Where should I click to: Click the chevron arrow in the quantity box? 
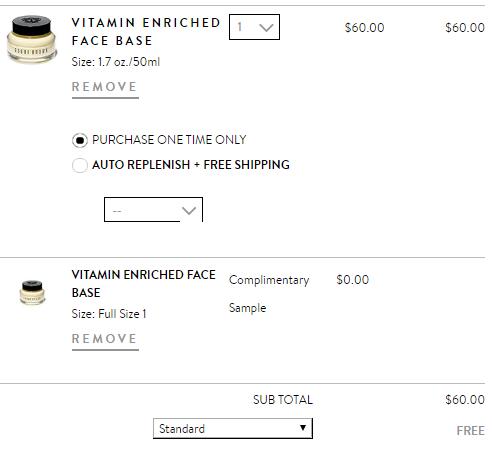pyautogui.click(x=266, y=28)
